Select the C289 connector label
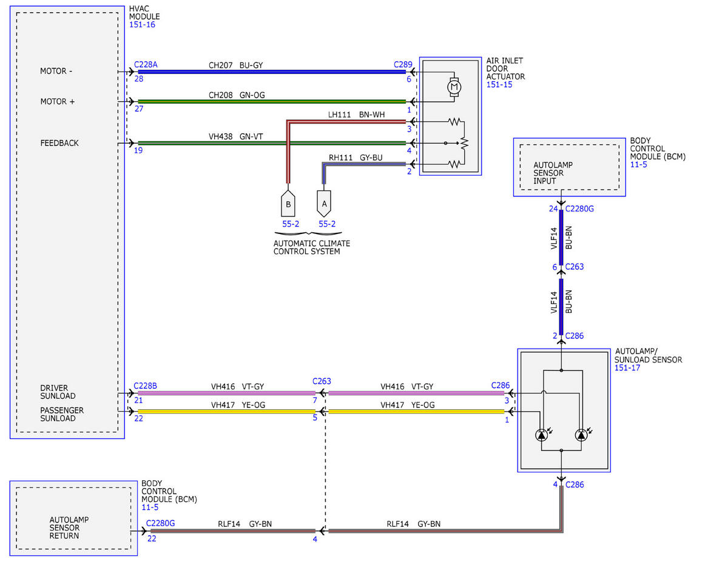Image resolution: width=728 pixels, height=562 pixels. [x=403, y=64]
